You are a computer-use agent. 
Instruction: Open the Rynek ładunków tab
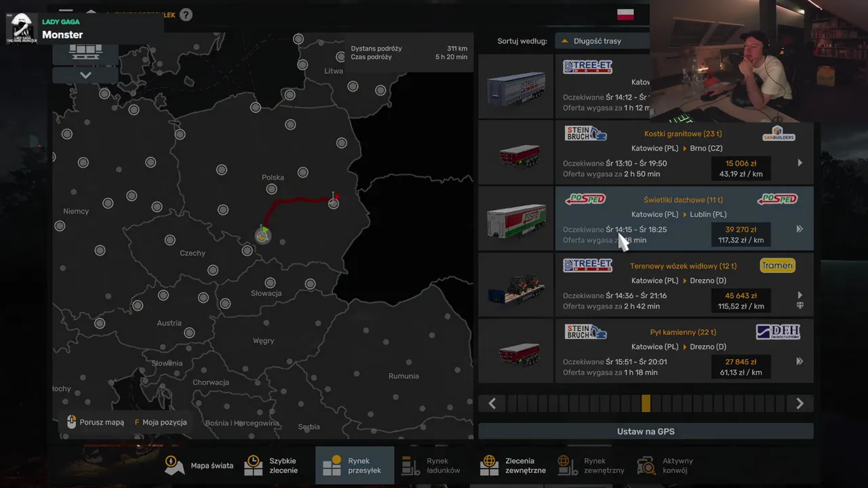[431, 466]
